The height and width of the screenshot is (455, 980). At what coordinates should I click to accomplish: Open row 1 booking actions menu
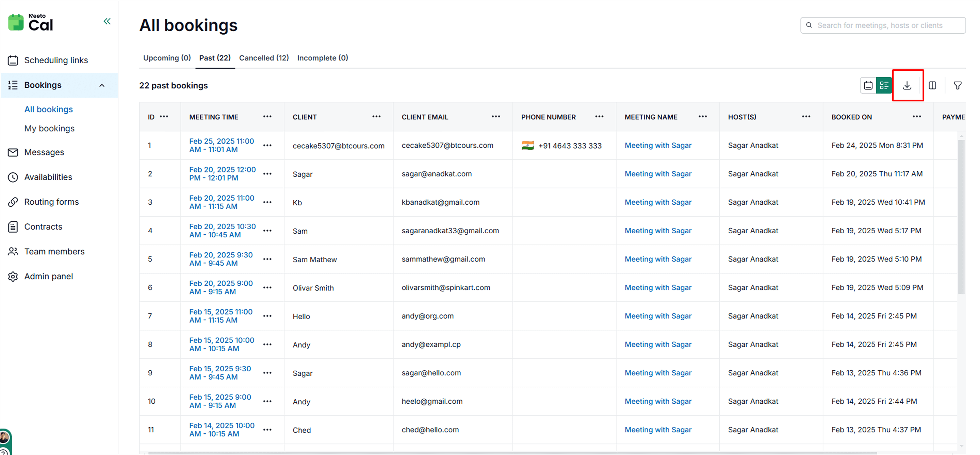tap(267, 145)
